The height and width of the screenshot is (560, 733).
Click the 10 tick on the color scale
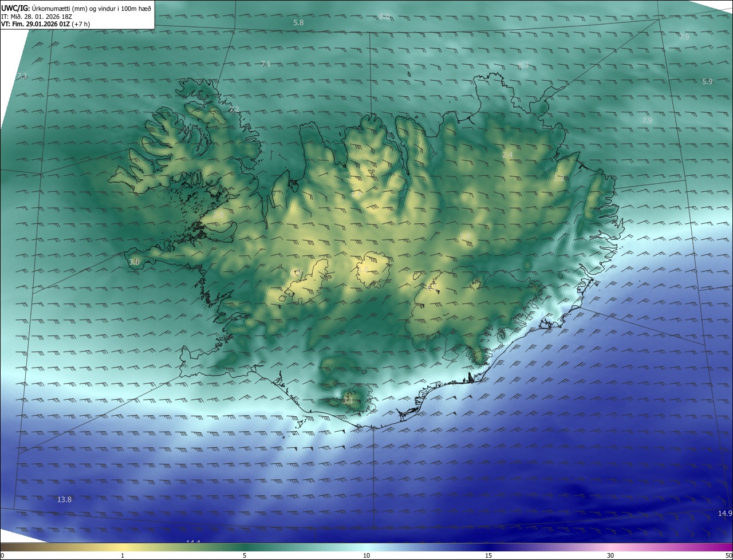[x=366, y=555]
